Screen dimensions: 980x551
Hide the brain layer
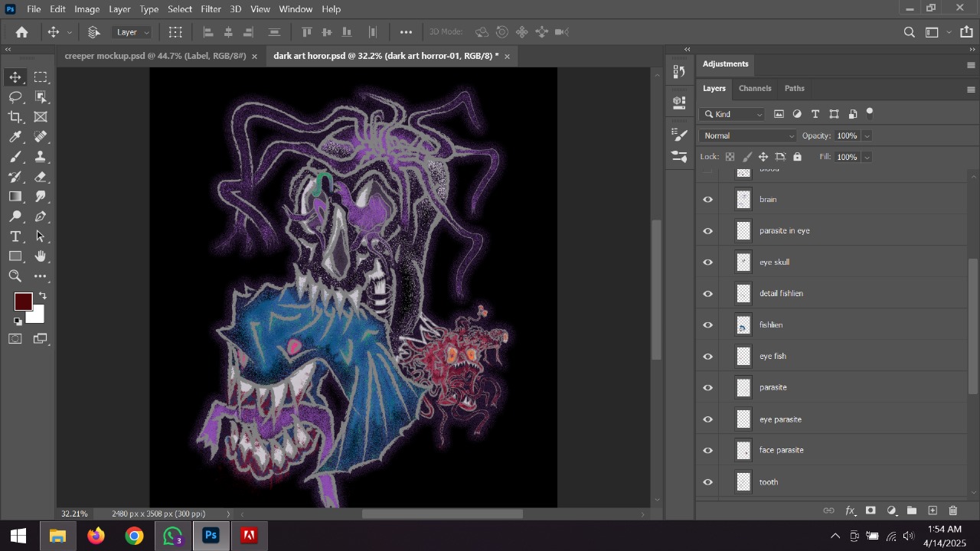click(x=708, y=200)
